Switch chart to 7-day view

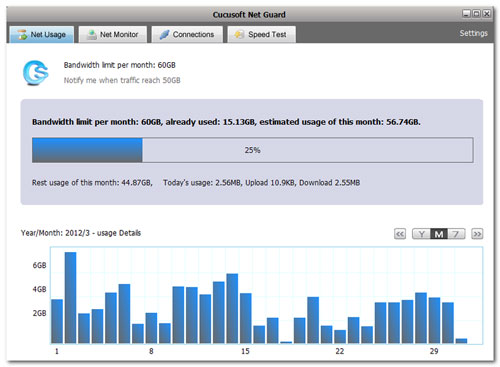point(456,234)
